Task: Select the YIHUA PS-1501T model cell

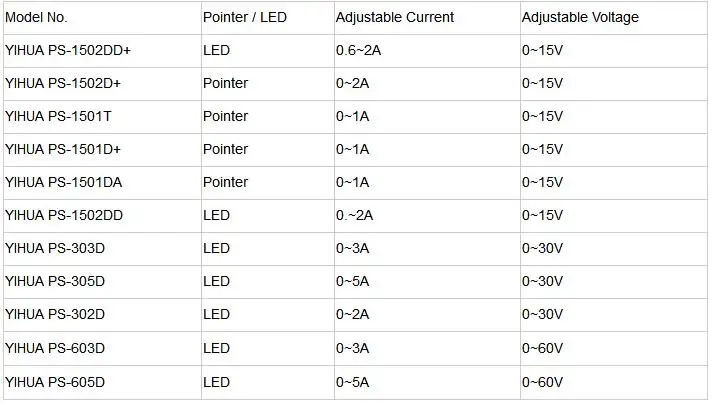Action: click(x=102, y=117)
